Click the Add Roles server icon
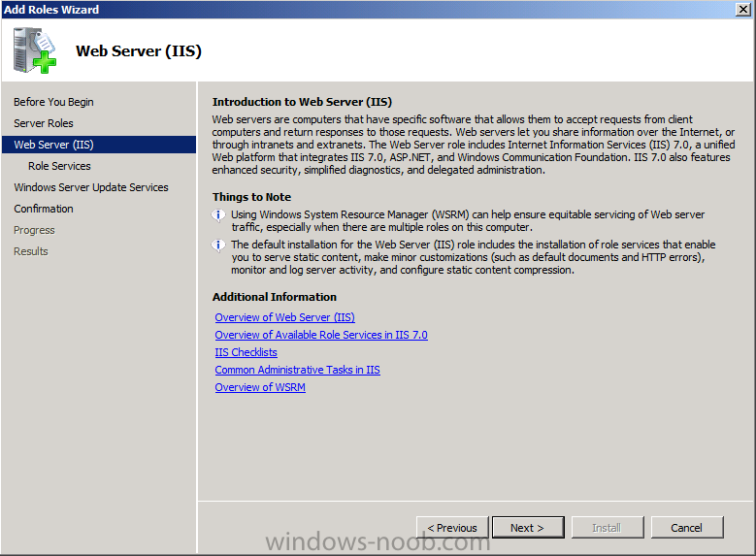Image resolution: width=756 pixels, height=556 pixels. [35, 50]
